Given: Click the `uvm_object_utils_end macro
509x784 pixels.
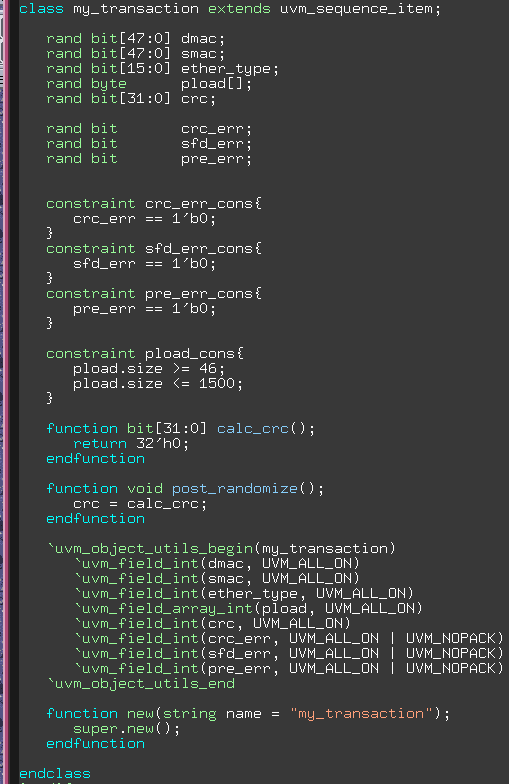Looking at the screenshot, I should click(x=140, y=684).
